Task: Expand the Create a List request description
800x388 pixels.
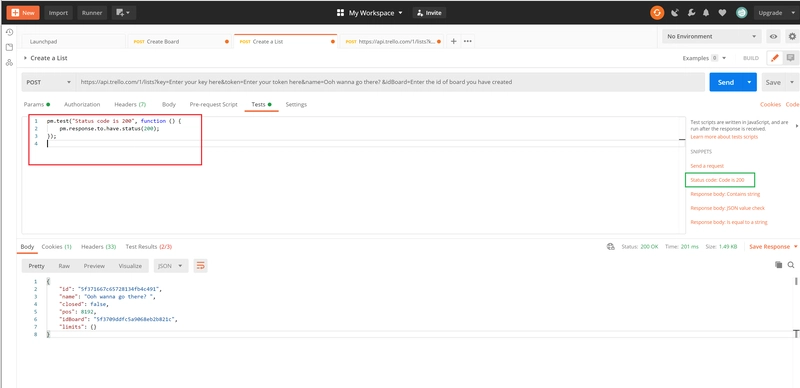Action: point(26,58)
